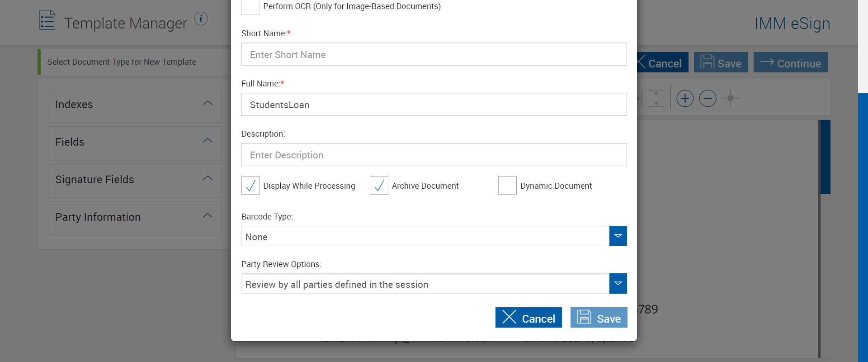The height and width of the screenshot is (362, 868).
Task: Focus the Description text field
Action: pyautogui.click(x=434, y=155)
